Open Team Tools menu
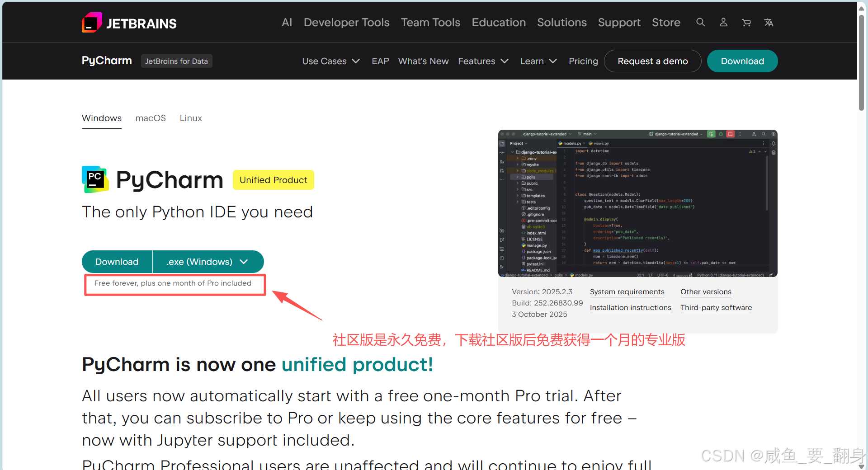This screenshot has height=470, width=868. 430,22
